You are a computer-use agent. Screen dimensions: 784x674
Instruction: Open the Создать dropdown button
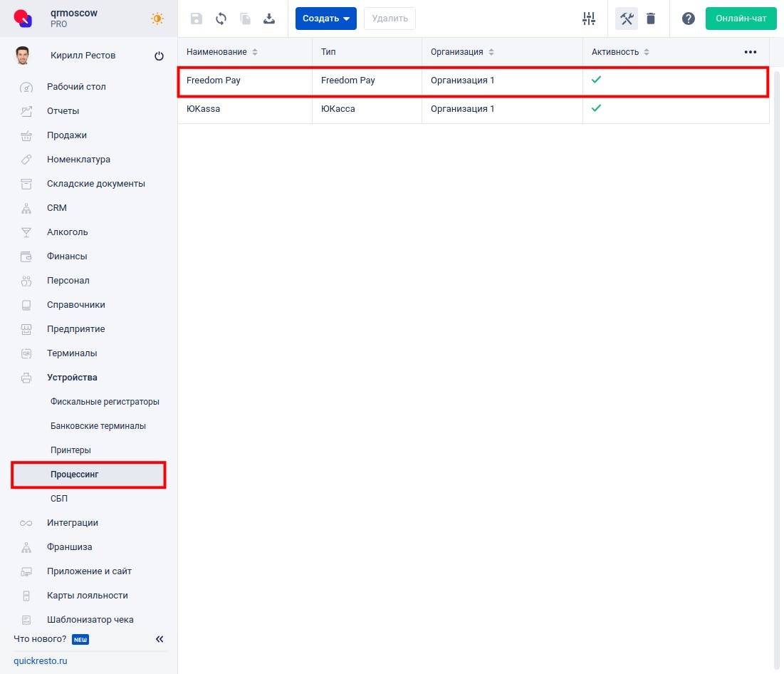[325, 19]
